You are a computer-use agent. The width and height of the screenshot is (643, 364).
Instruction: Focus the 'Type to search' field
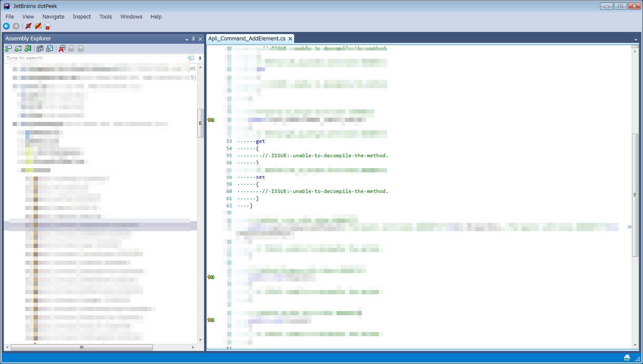(x=96, y=58)
